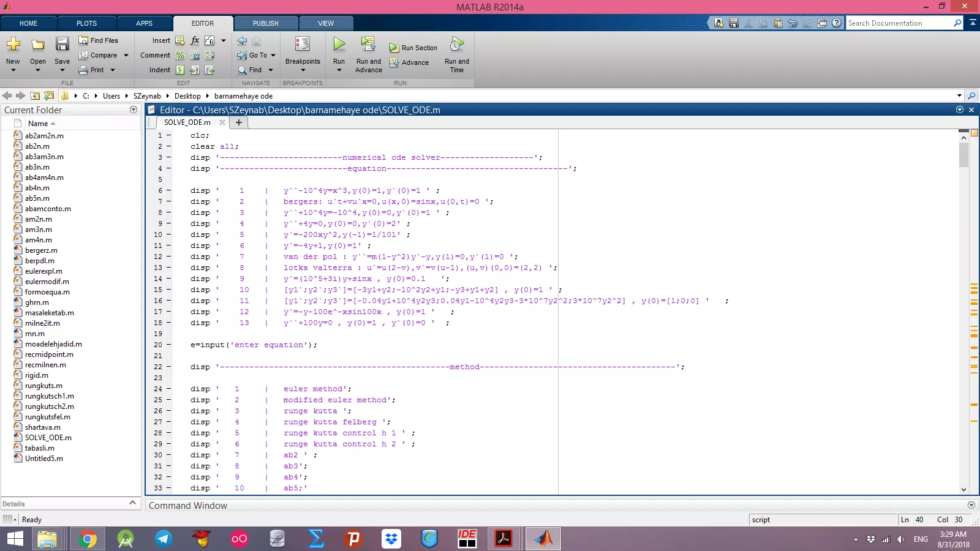This screenshot has width=980, height=551.
Task: Open the Find dropdown arrow
Action: click(271, 70)
